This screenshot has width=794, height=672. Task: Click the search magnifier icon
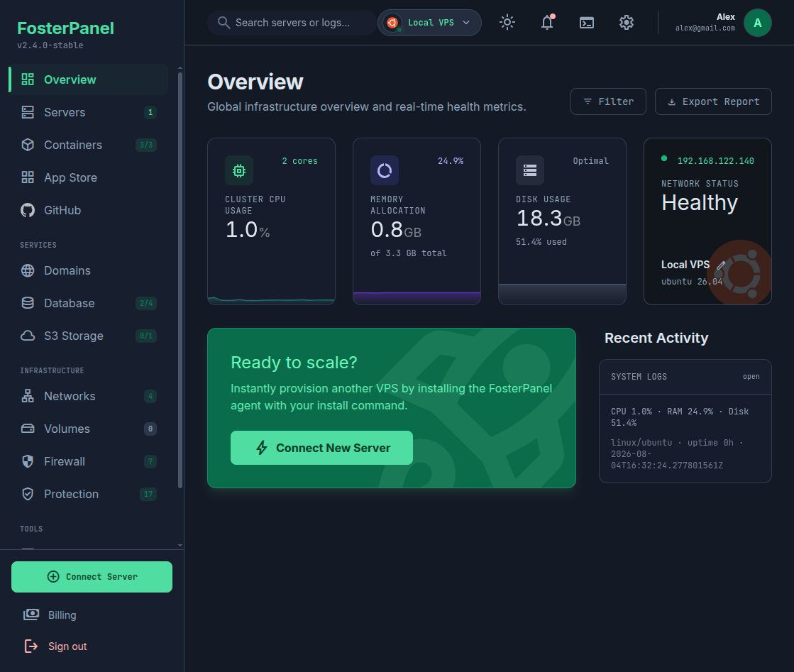[x=224, y=23]
